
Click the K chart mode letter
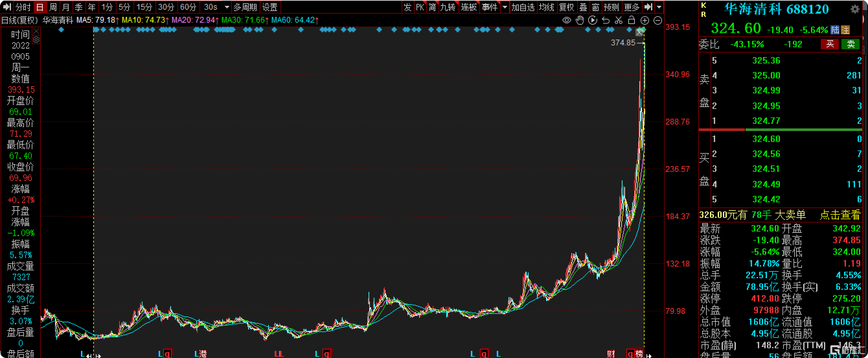703,6
